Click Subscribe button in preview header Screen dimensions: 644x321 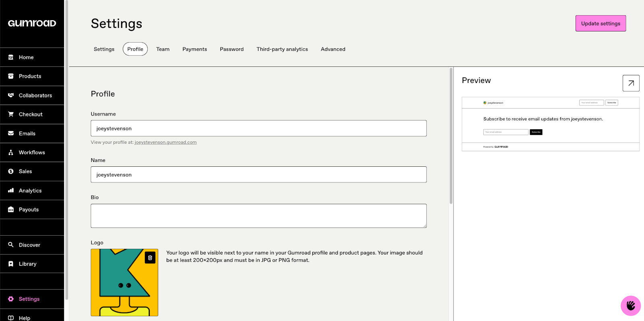(x=612, y=103)
